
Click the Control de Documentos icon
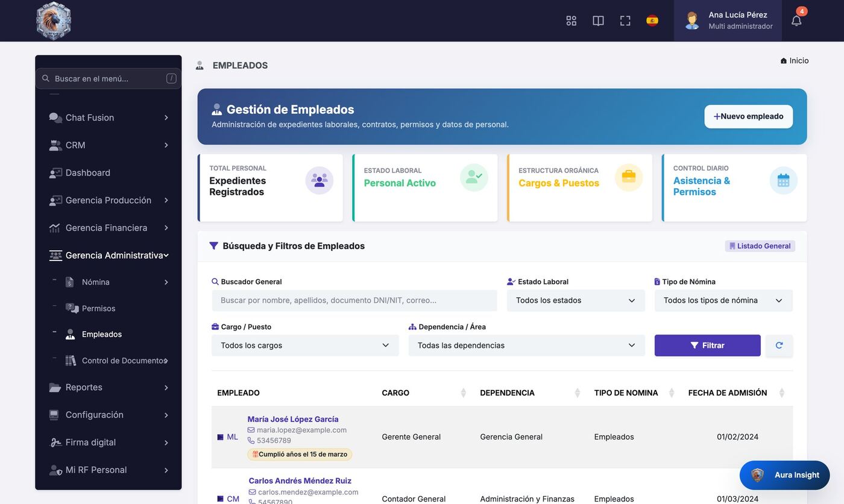pos(71,361)
